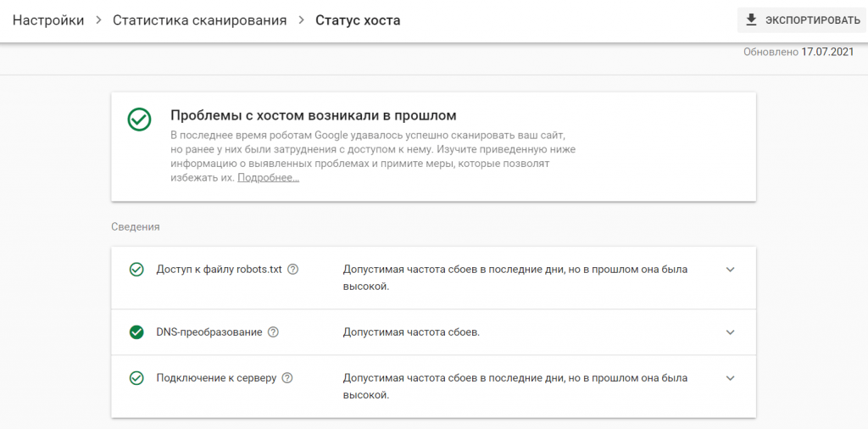Open the help tooltip for Доступ к файлу robots.txt
The width and height of the screenshot is (868, 429).
click(x=293, y=270)
